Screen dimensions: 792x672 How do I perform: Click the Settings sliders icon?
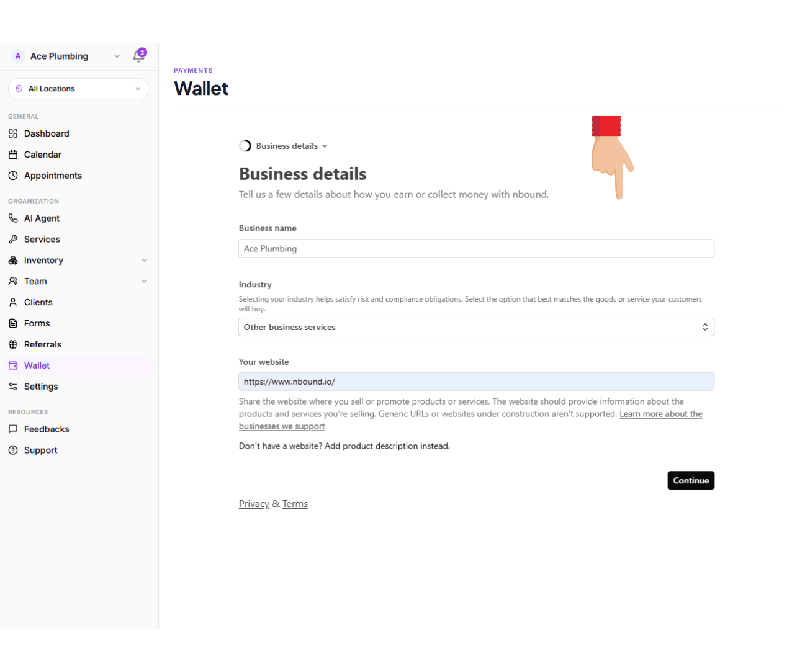coord(13,387)
